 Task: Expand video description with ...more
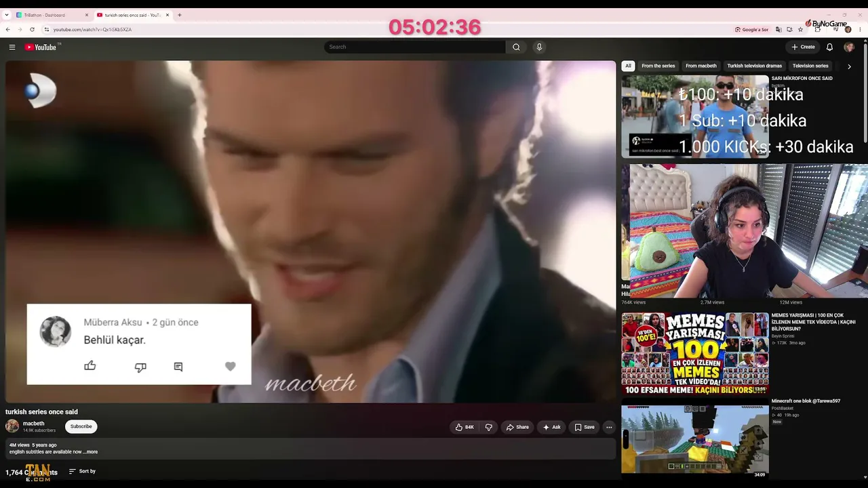tap(91, 452)
